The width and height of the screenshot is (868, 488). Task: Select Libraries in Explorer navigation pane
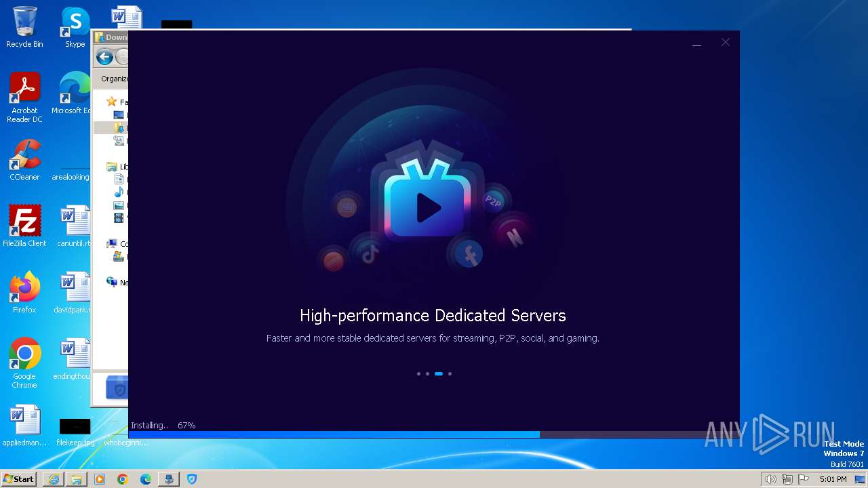[117, 167]
